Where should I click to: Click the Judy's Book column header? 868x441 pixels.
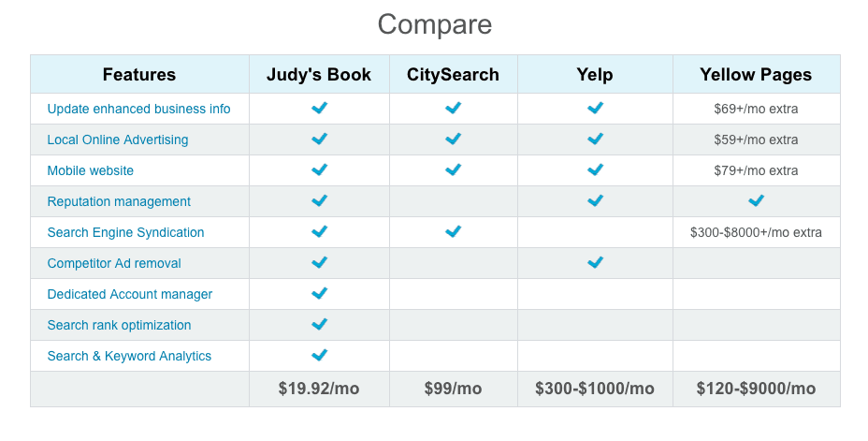point(319,74)
